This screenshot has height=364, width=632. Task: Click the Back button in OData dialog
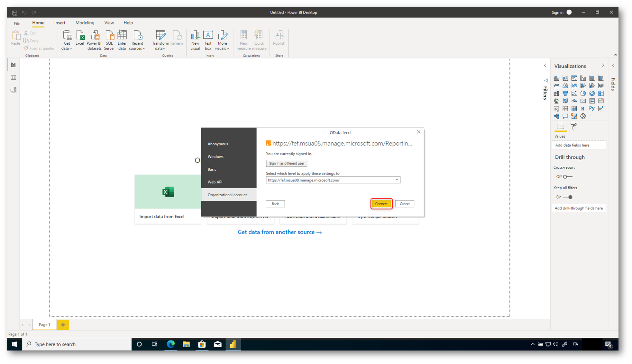coord(275,204)
